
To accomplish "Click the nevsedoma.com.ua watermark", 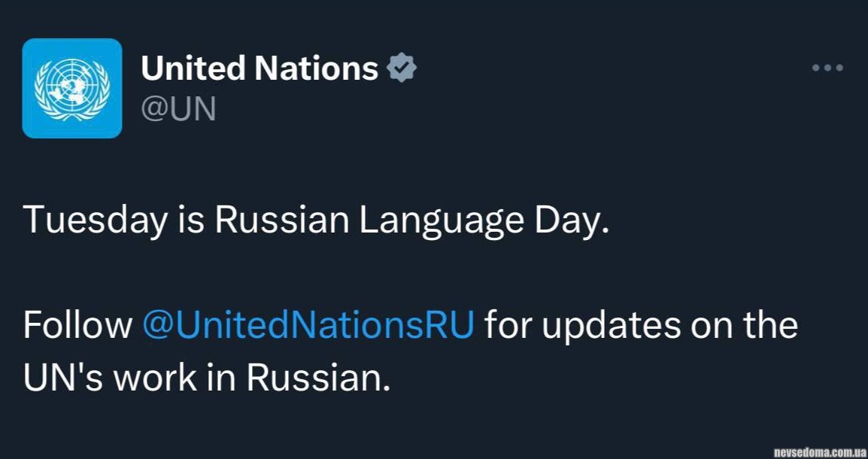I will coord(819,451).
